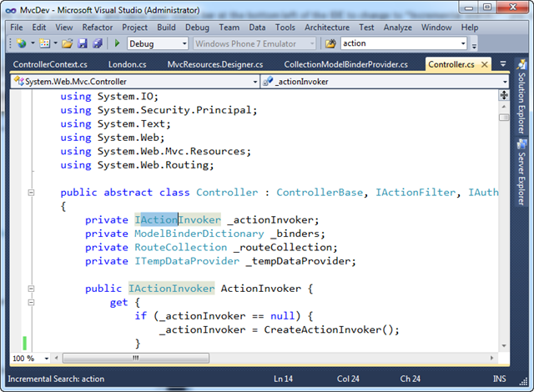Click the vertical scrollbar thumb
534x392 pixels.
[504, 118]
